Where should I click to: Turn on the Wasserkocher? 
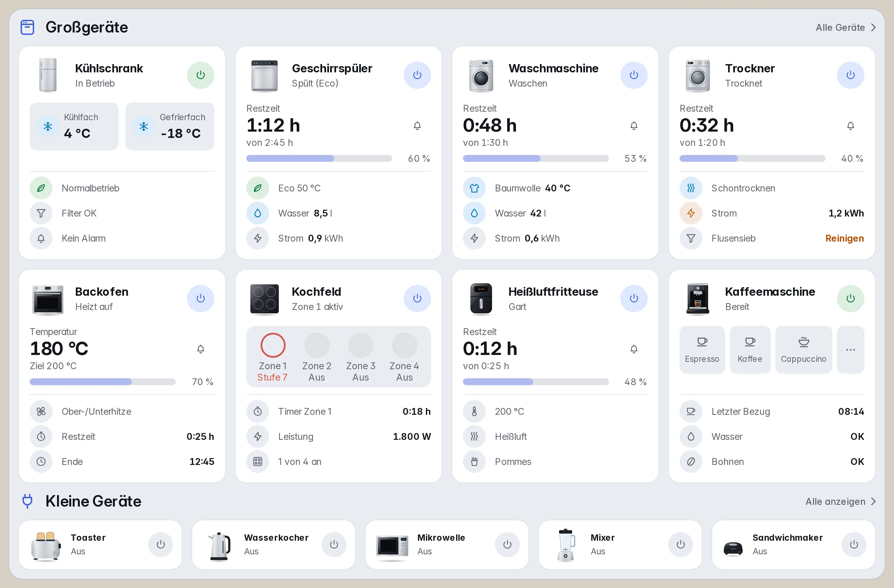click(334, 544)
